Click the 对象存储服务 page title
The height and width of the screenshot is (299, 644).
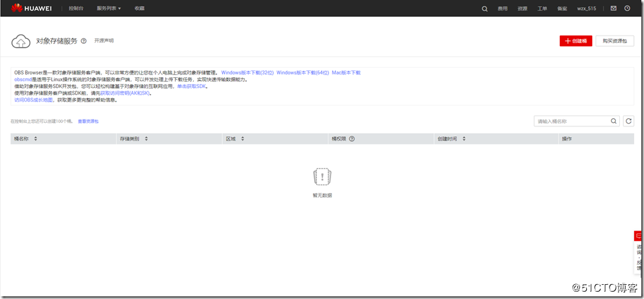click(x=57, y=41)
